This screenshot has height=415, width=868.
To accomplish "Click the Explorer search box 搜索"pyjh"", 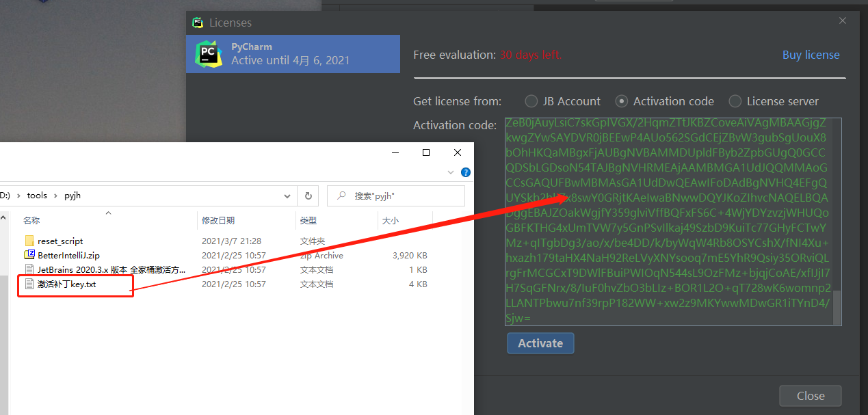I will click(396, 196).
